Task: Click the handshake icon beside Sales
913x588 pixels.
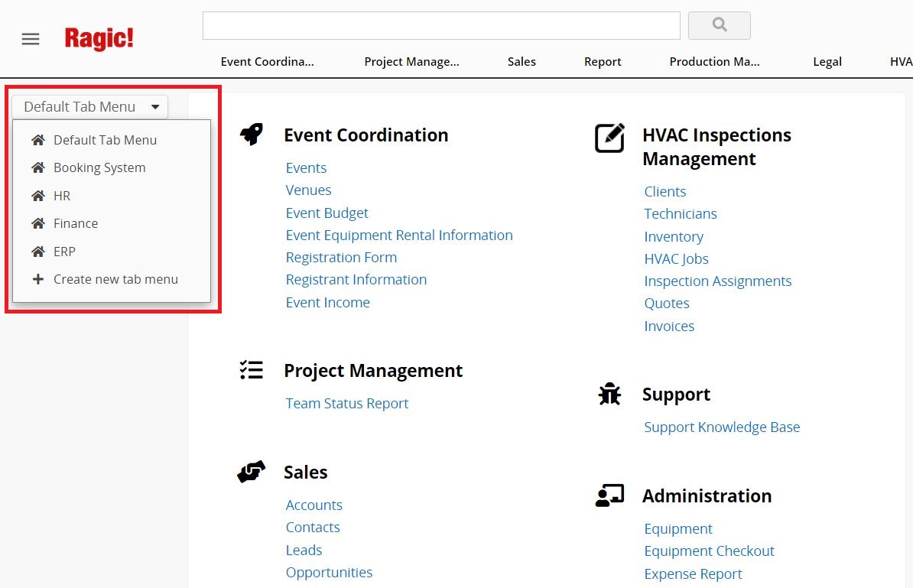Action: pyautogui.click(x=252, y=472)
